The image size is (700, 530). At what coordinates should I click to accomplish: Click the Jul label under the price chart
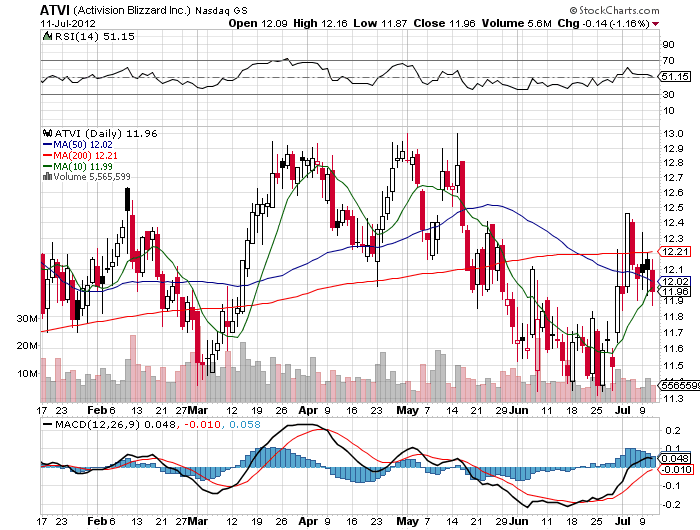(x=623, y=410)
